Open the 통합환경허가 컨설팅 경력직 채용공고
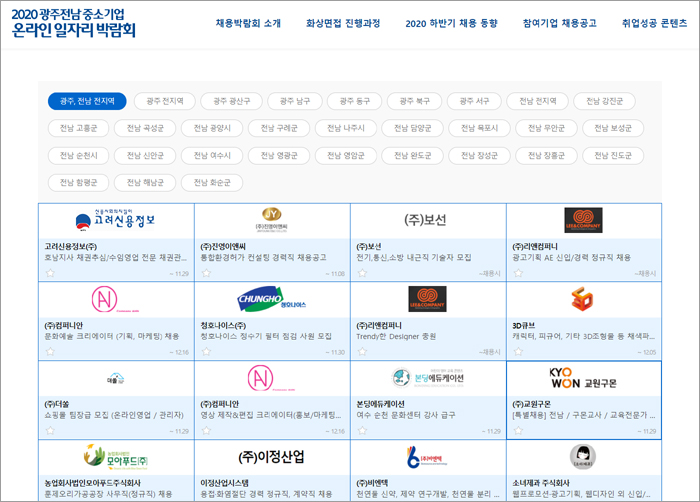 pyautogui.click(x=263, y=257)
